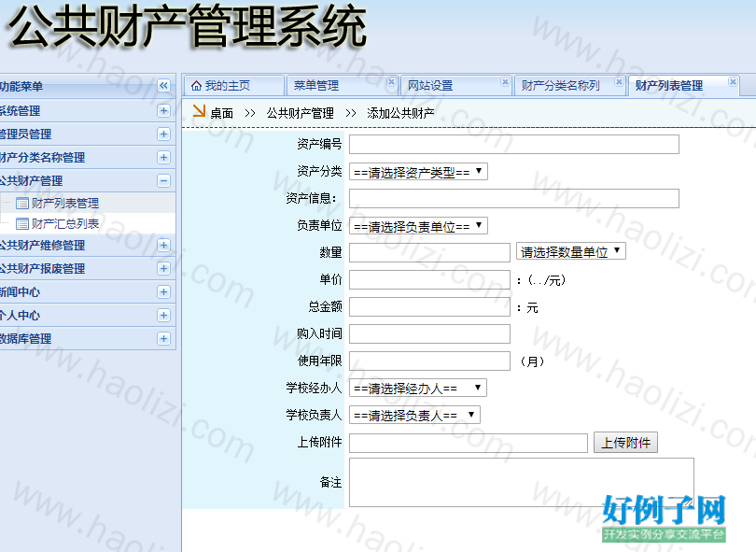
Task: Focus the 购入时间 date field
Action: point(429,333)
